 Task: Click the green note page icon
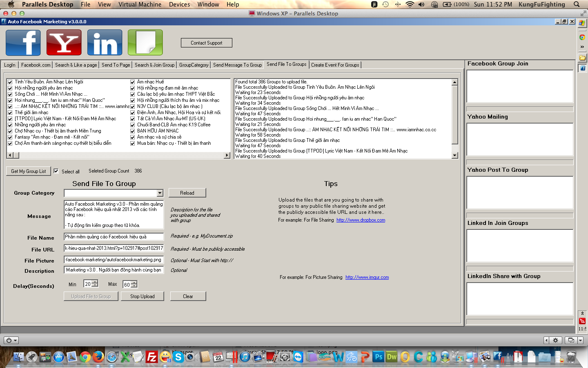click(x=145, y=43)
